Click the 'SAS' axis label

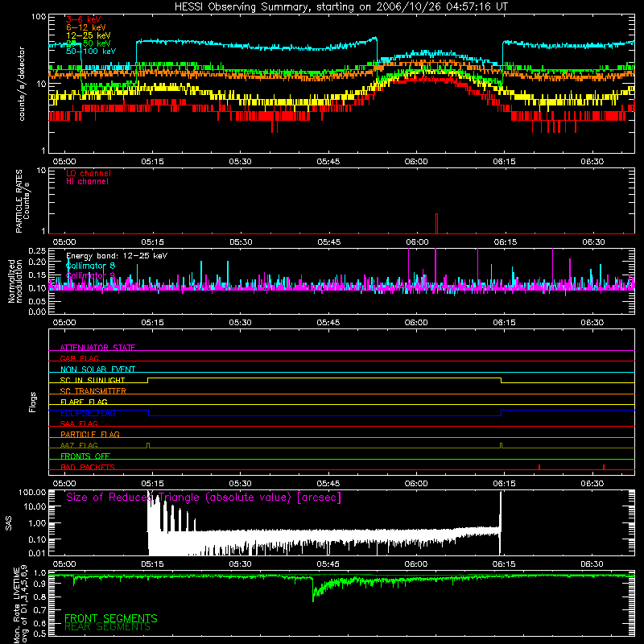[x=9, y=523]
